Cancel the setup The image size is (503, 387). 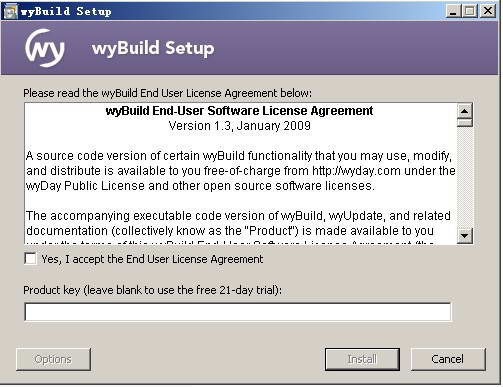coord(448,359)
